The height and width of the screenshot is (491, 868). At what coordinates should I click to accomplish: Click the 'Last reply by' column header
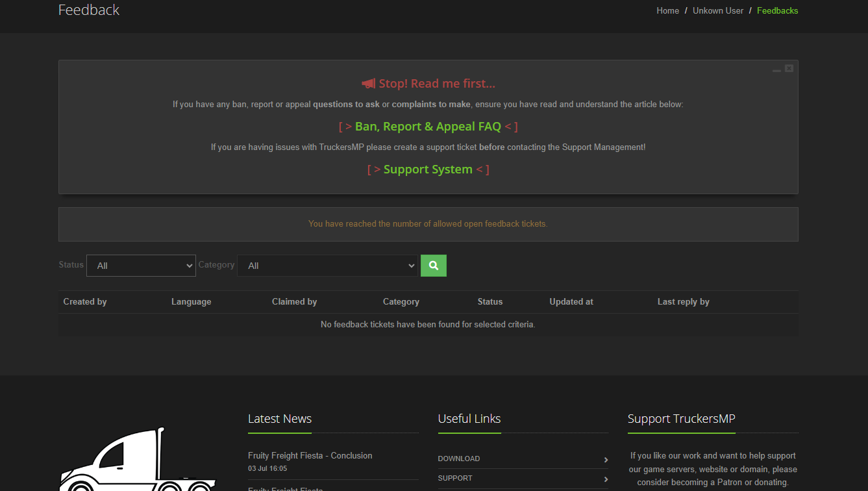(x=683, y=302)
